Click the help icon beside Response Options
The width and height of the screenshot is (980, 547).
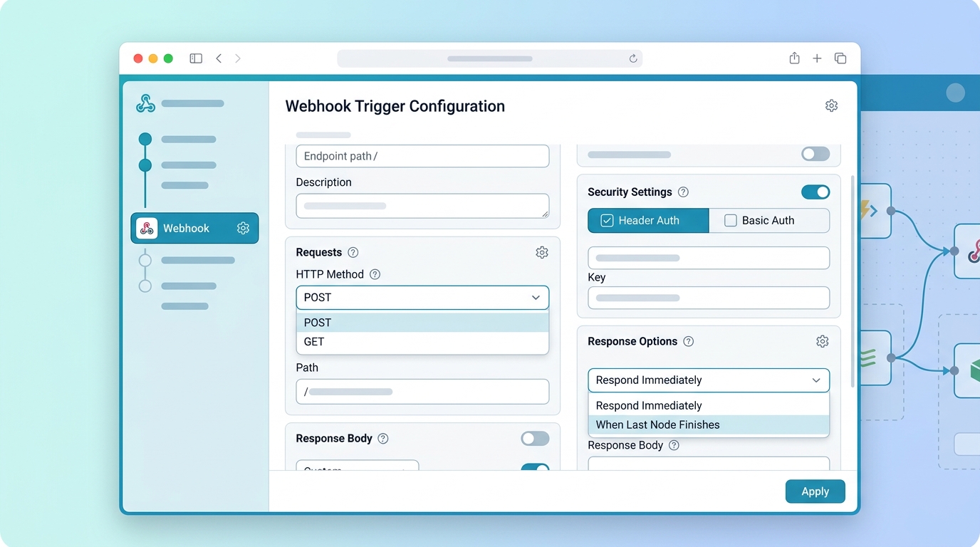coord(688,341)
